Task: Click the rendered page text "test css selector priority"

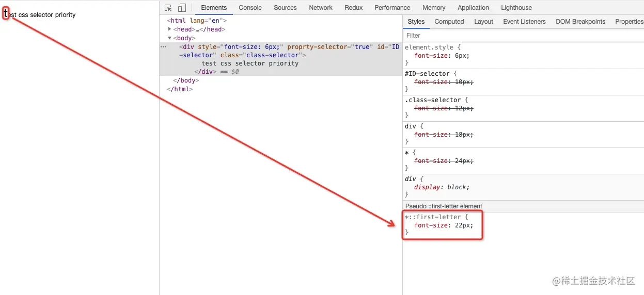Action: coord(39,15)
